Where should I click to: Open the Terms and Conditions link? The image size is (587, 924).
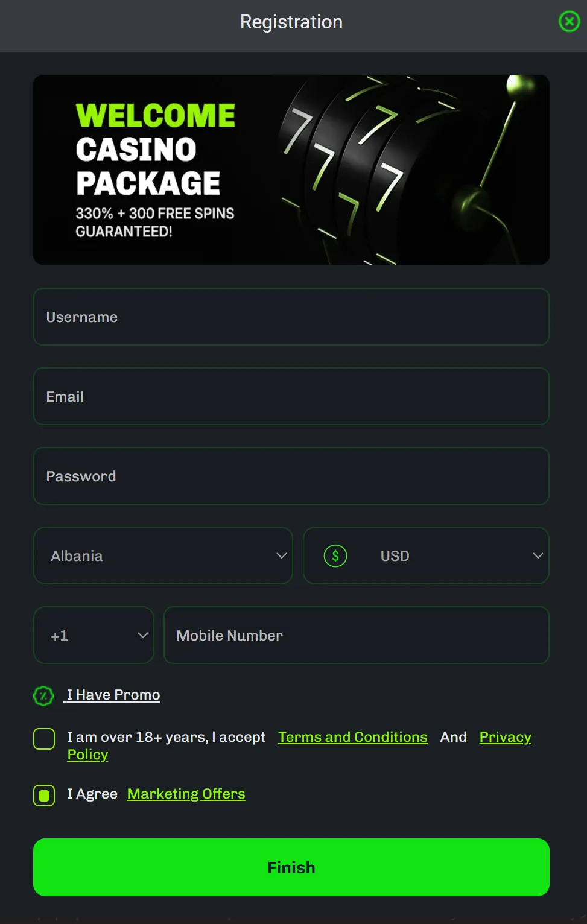pyautogui.click(x=352, y=736)
